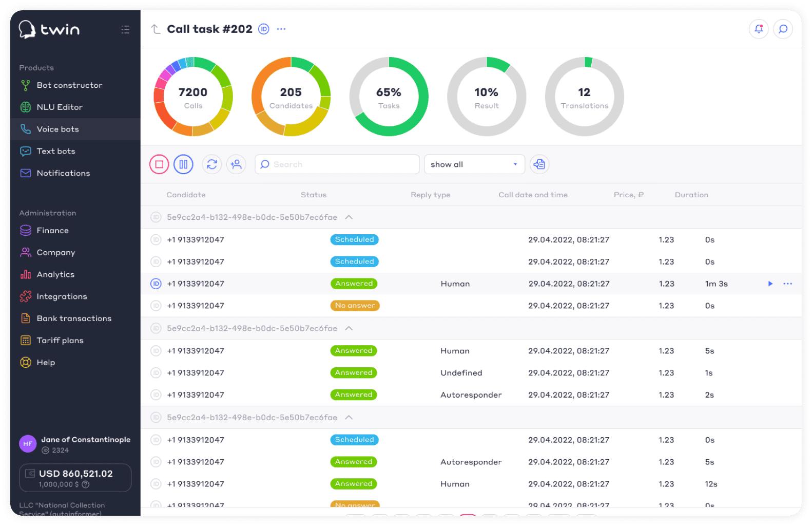Click the add candidate icon

coord(236,164)
